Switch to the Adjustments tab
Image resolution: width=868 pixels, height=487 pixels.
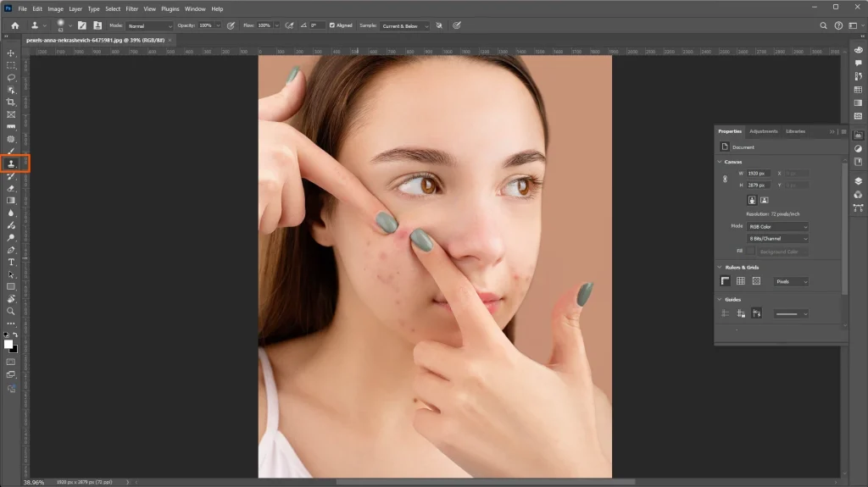764,132
